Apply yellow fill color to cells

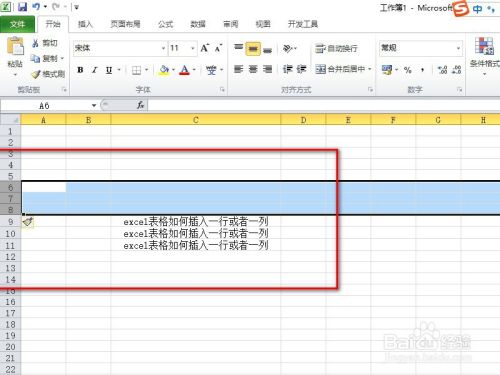point(164,70)
